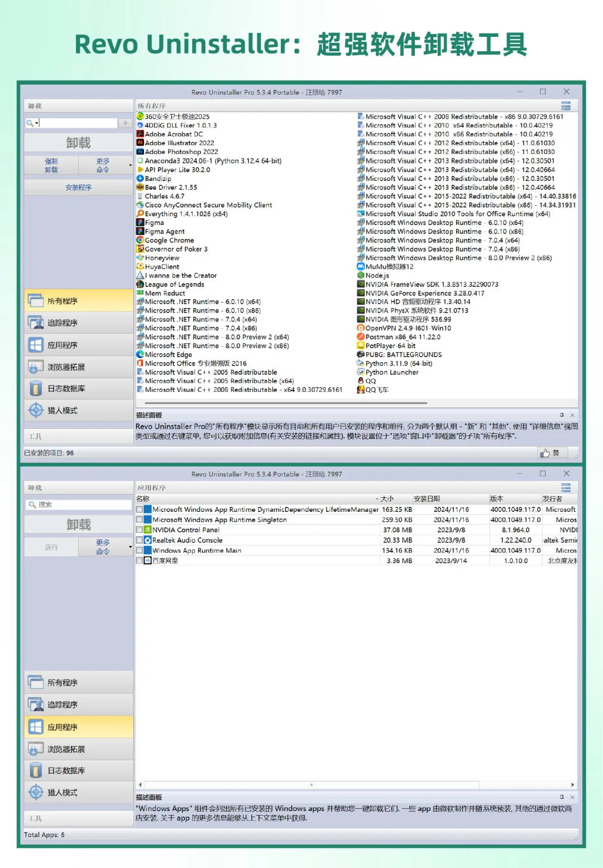Switch to 所有程序 in bottom window sidebar
The image size is (603, 868).
[78, 683]
